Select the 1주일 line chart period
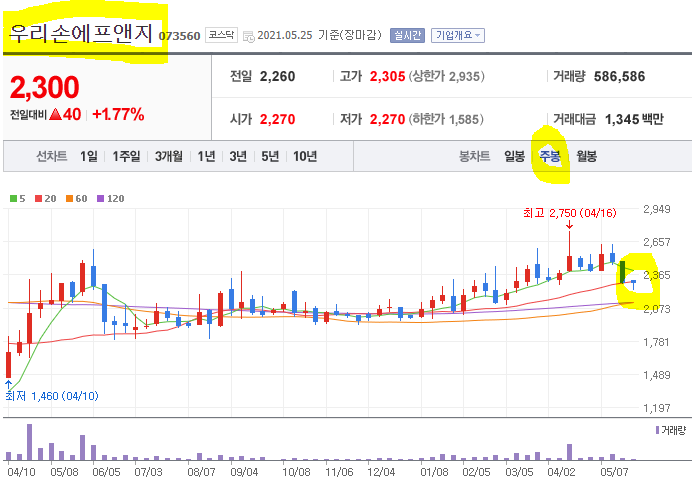The width and height of the screenshot is (692, 485). pos(126,156)
